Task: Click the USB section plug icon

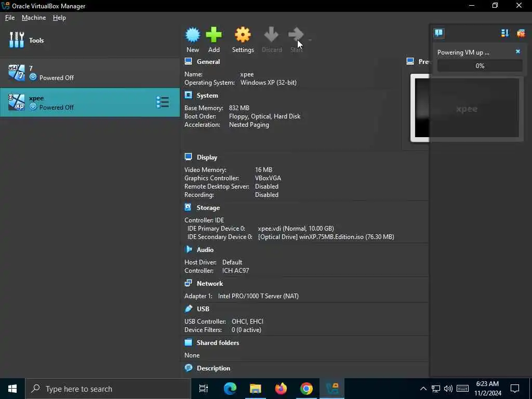Action: pyautogui.click(x=188, y=309)
